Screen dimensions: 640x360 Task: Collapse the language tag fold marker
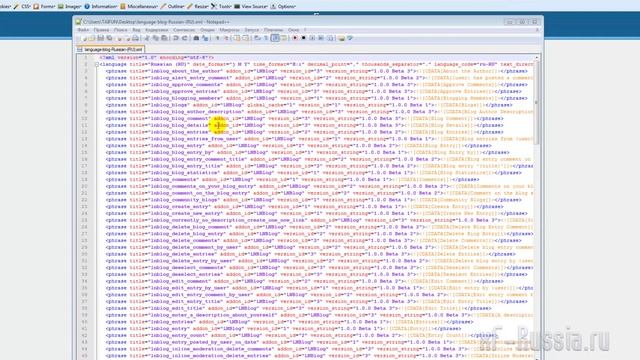[97, 64]
